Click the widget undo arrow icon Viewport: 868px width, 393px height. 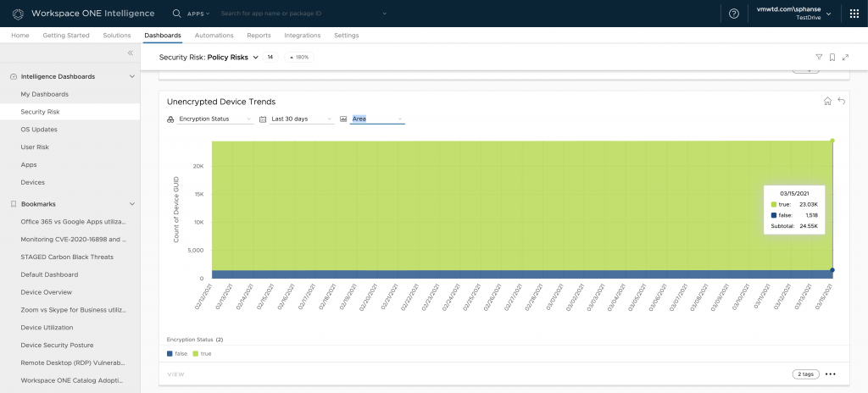tap(842, 101)
